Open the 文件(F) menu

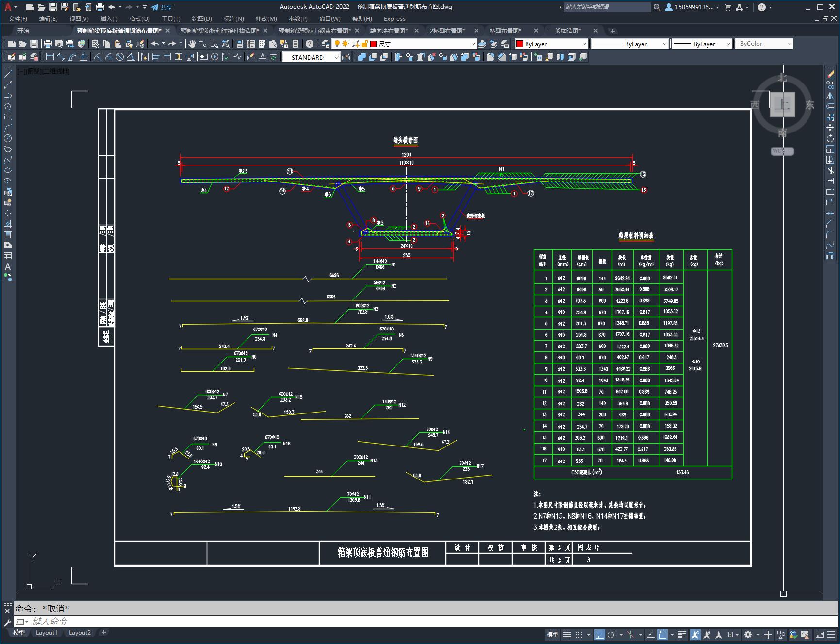click(x=18, y=19)
